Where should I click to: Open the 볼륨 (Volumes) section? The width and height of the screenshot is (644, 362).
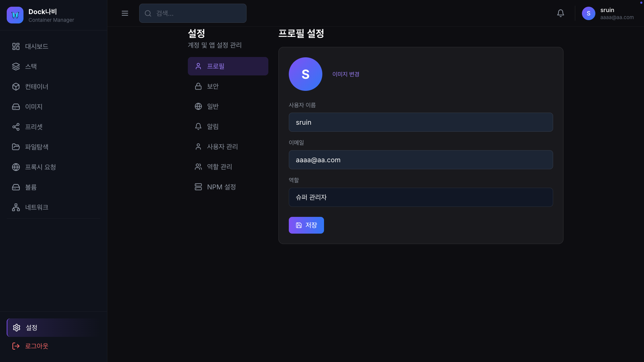pos(31,187)
